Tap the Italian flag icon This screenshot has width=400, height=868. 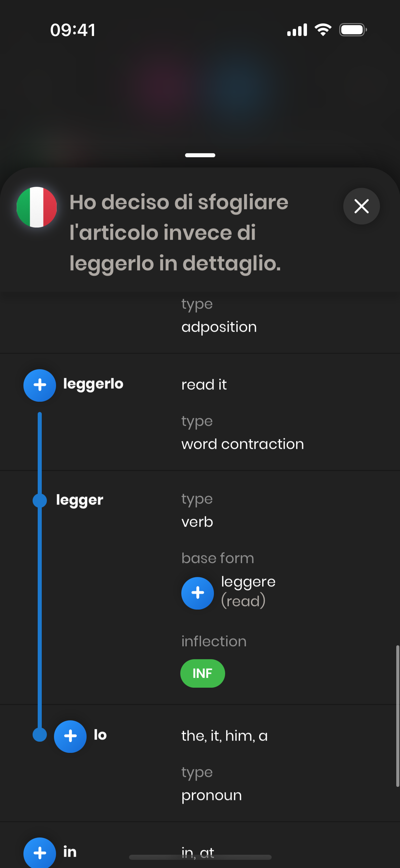tap(37, 207)
